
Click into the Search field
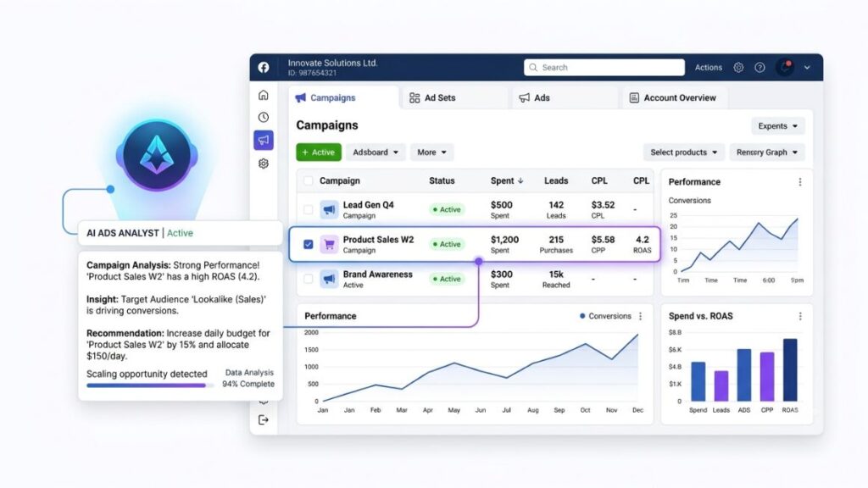click(604, 68)
